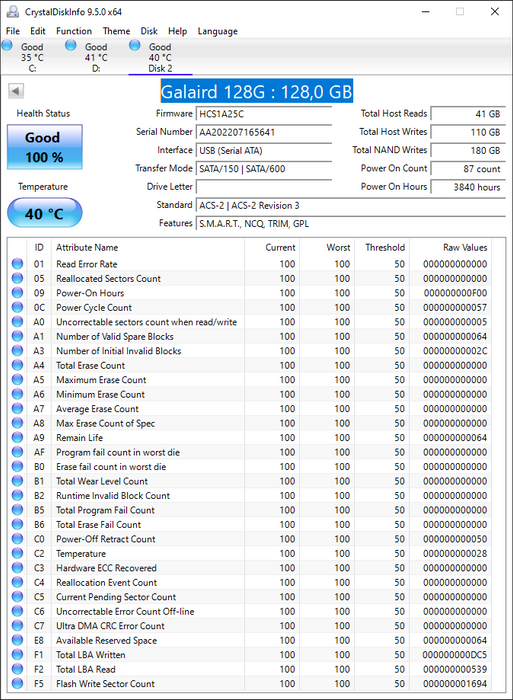Click the status icon for Total Program Fail Count

pos(17,510)
